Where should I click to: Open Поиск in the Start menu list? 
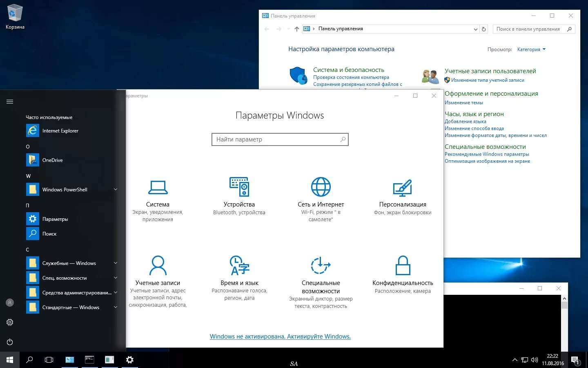pos(72,234)
